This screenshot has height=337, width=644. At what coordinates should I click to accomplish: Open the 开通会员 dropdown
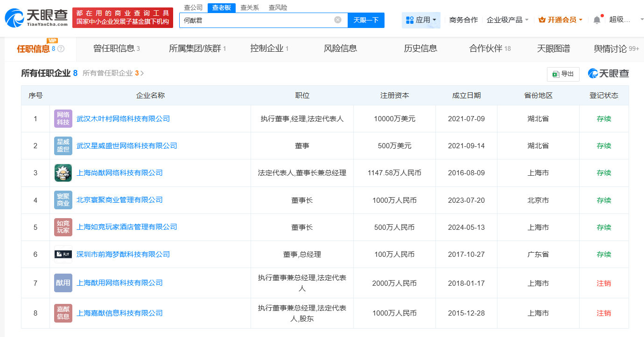560,20
